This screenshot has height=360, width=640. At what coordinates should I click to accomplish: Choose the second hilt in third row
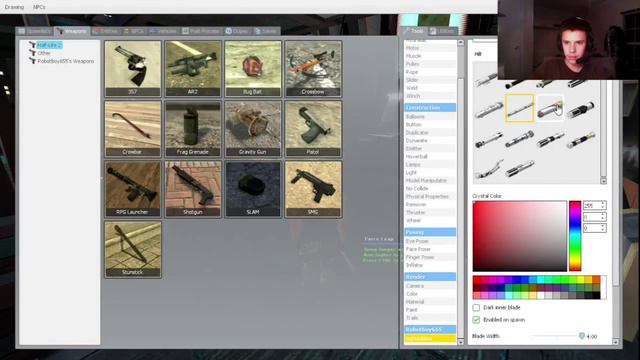pyautogui.click(x=519, y=139)
